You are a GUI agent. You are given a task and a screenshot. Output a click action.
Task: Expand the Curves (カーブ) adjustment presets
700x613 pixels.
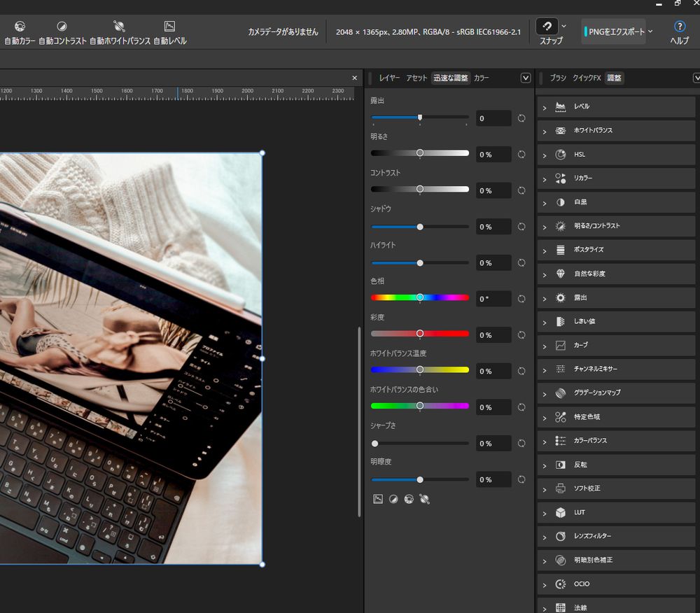click(545, 346)
